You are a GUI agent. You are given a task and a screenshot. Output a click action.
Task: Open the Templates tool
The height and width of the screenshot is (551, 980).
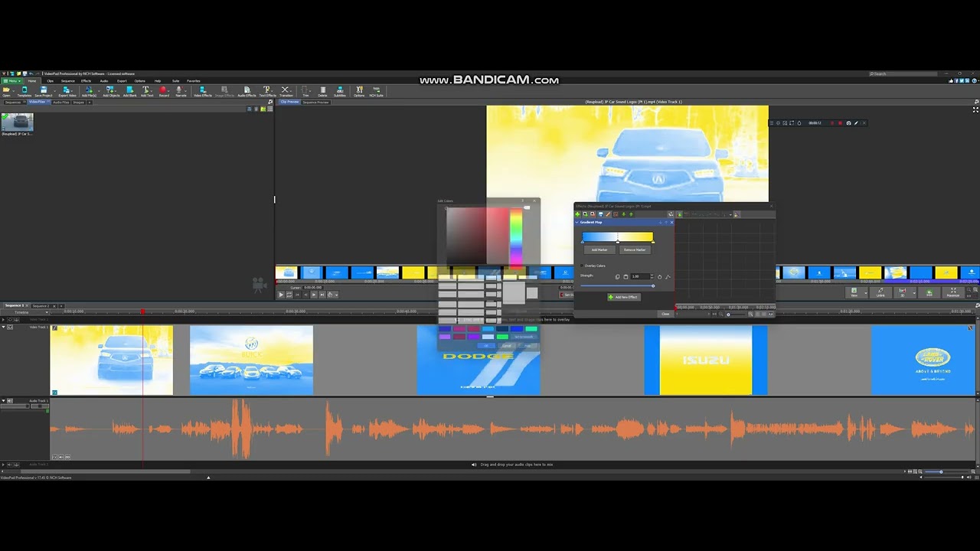pos(24,90)
